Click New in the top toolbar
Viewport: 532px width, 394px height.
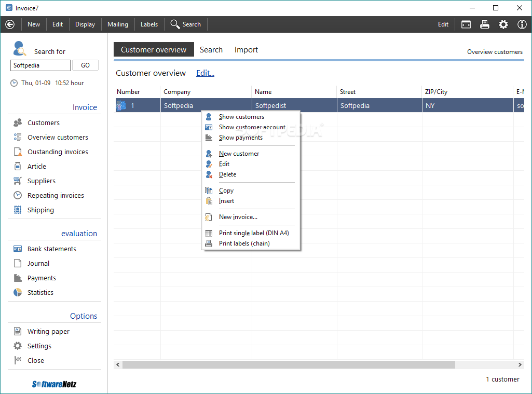click(x=34, y=24)
